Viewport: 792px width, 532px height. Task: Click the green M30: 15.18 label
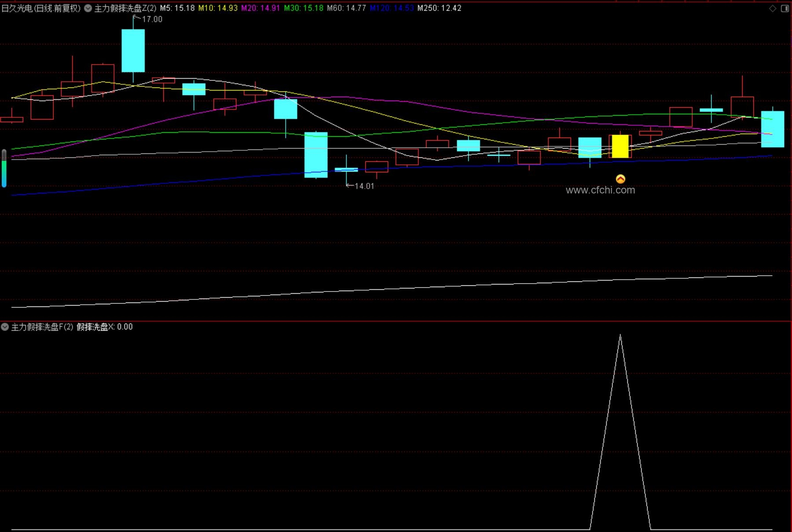tap(304, 8)
